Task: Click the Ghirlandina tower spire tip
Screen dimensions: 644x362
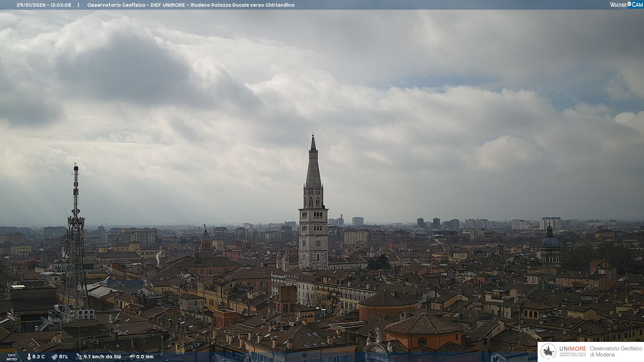Action: tap(313, 136)
